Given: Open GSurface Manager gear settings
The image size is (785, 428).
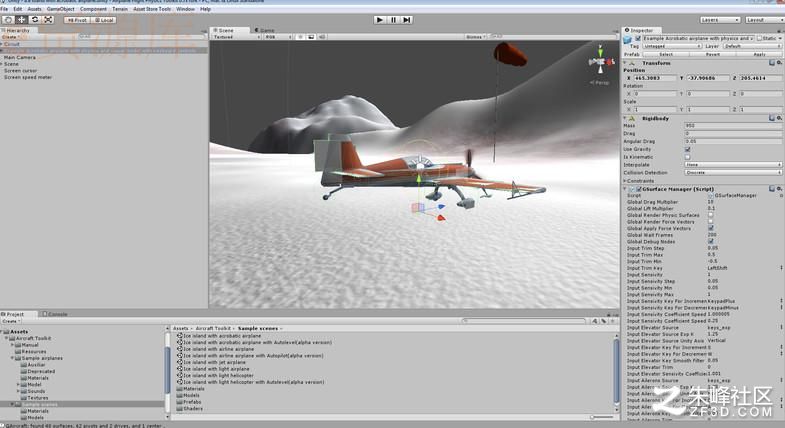Looking at the screenshot, I should [x=779, y=189].
